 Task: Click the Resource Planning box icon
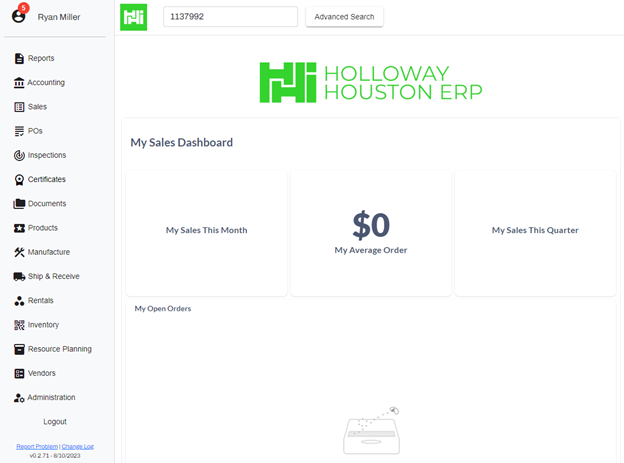[19, 350]
